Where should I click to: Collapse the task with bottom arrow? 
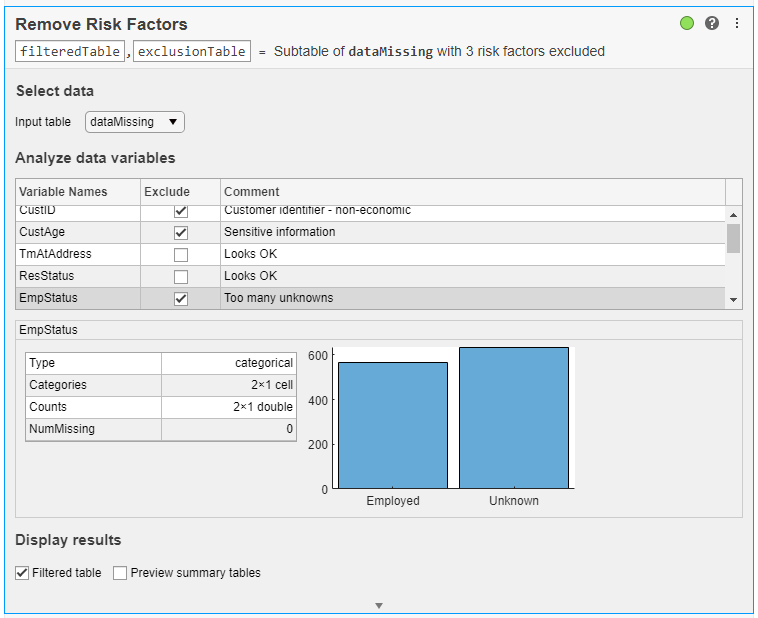pyautogui.click(x=379, y=605)
